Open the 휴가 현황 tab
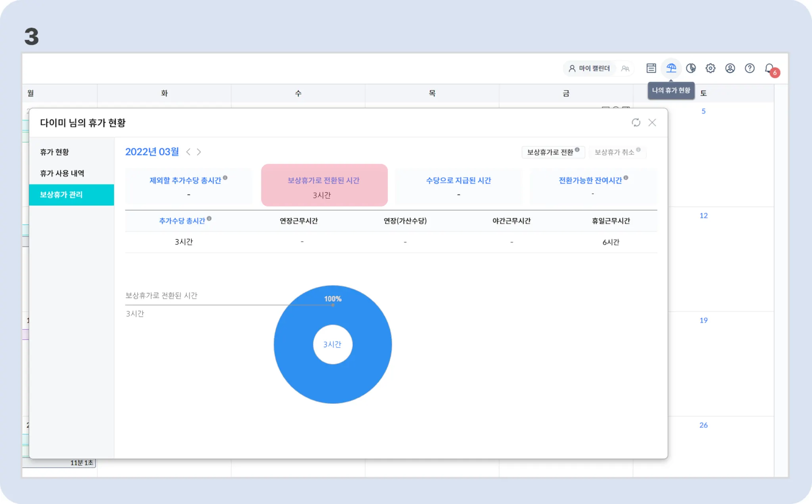This screenshot has height=504, width=812. pyautogui.click(x=54, y=152)
